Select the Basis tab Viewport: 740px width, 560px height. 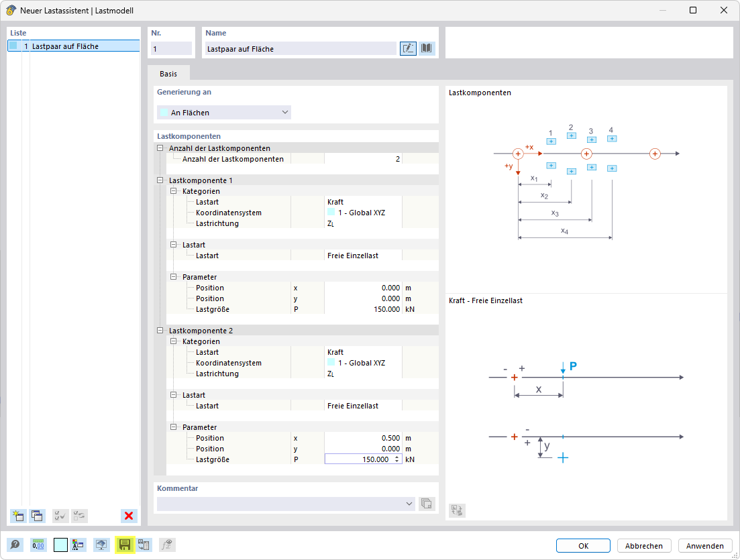coord(168,74)
